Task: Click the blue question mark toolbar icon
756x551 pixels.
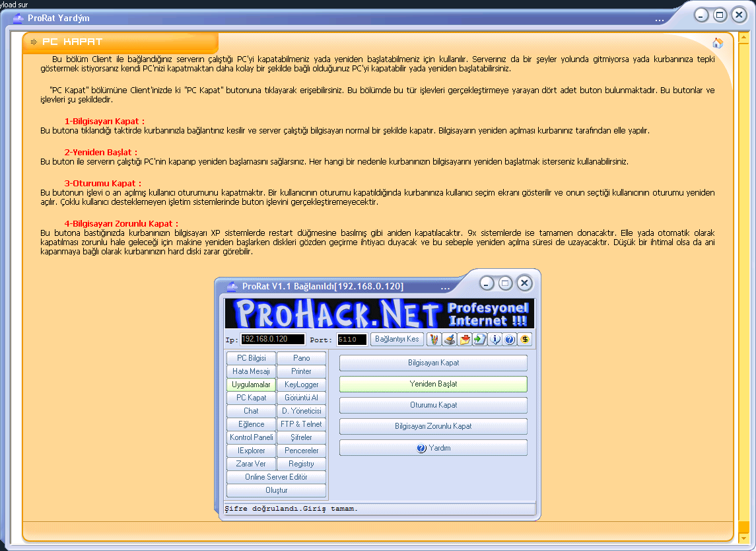Action: pyautogui.click(x=509, y=340)
